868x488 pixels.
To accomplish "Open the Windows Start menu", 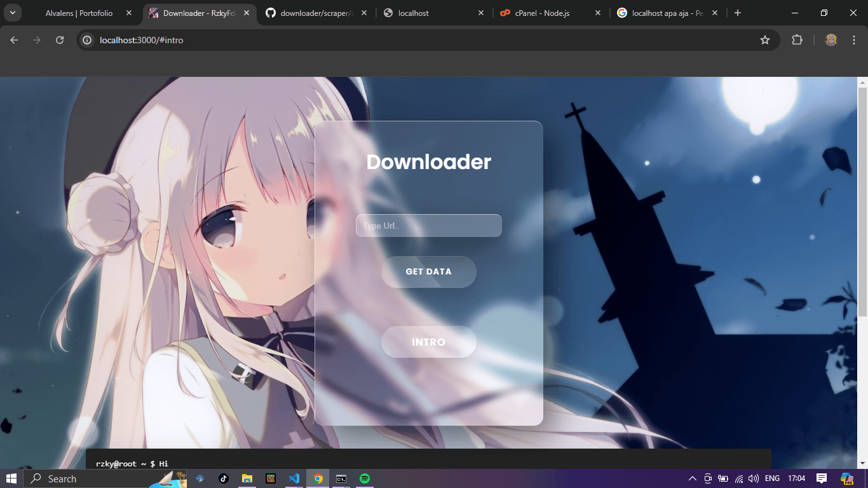I will [11, 478].
